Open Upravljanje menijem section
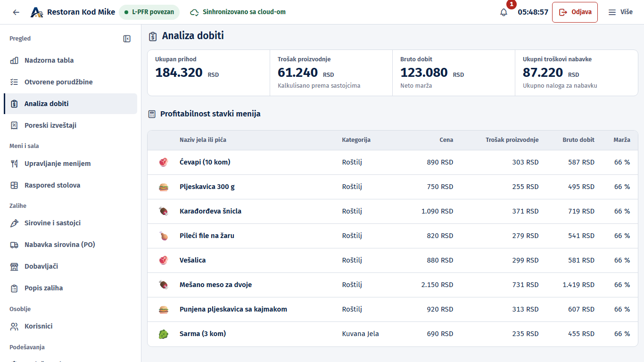The height and width of the screenshot is (362, 644). tap(70, 164)
